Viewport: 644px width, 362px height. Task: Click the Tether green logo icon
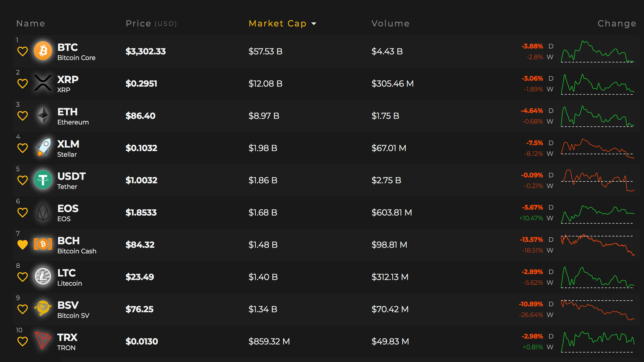[43, 180]
